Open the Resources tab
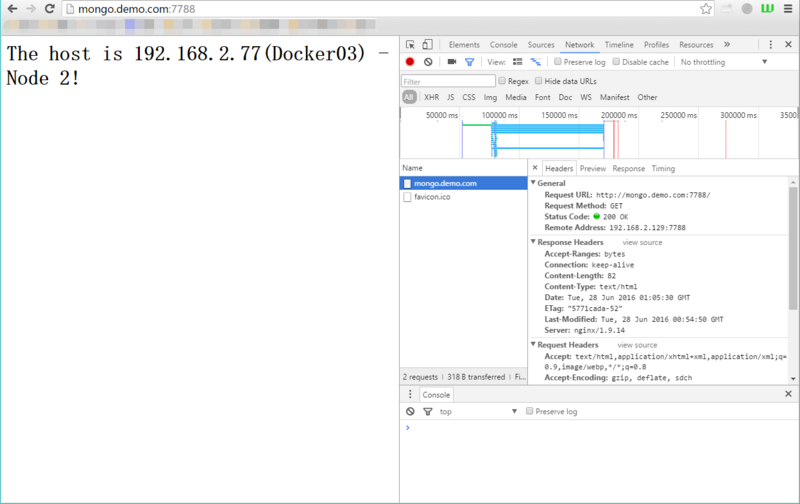Viewport: 800px width, 504px height. pos(696,45)
